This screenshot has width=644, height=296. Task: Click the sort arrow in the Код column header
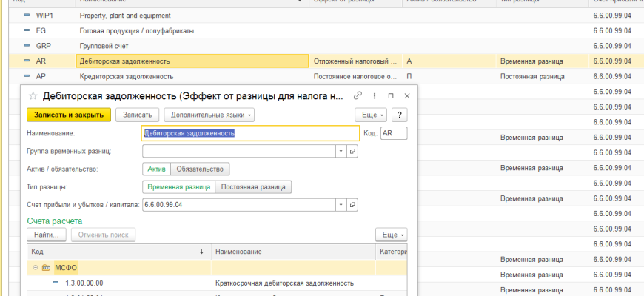(x=202, y=252)
